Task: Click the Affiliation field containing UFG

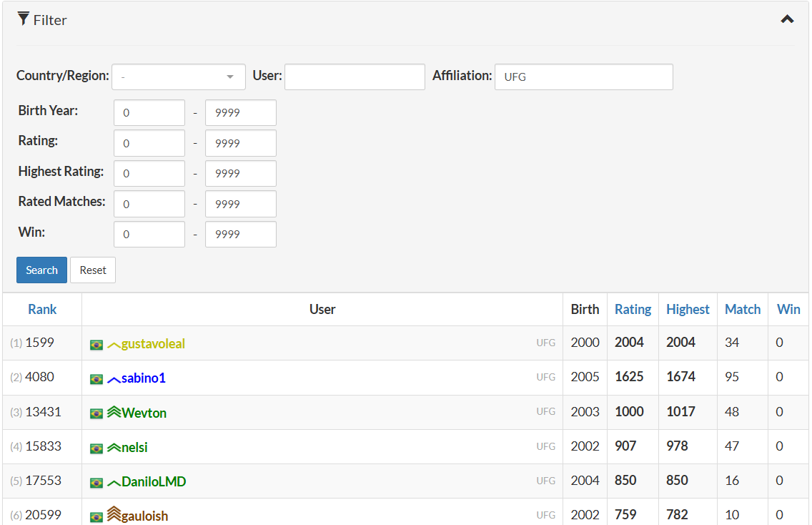Action: [583, 77]
